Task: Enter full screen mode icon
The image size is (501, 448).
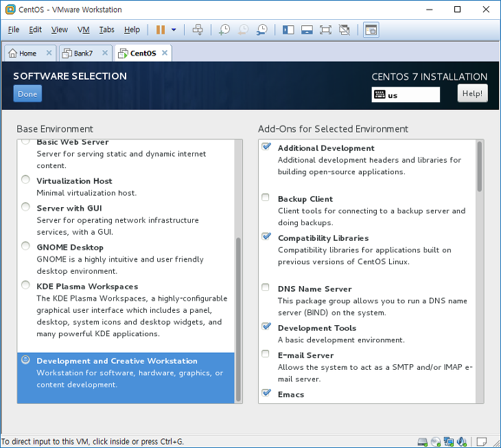Action: coord(325,30)
